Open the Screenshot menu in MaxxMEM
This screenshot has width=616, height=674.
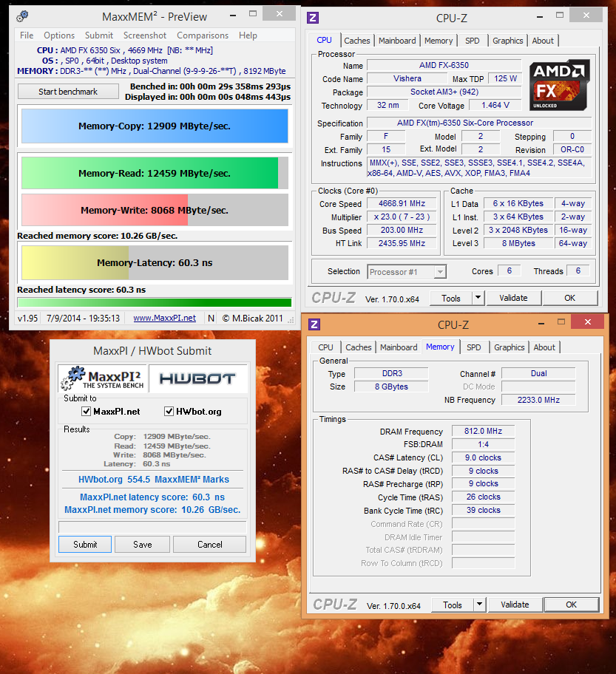pyautogui.click(x=145, y=35)
